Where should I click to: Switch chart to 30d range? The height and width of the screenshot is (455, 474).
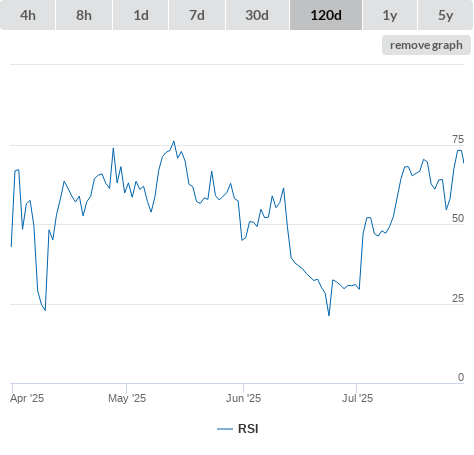257,15
